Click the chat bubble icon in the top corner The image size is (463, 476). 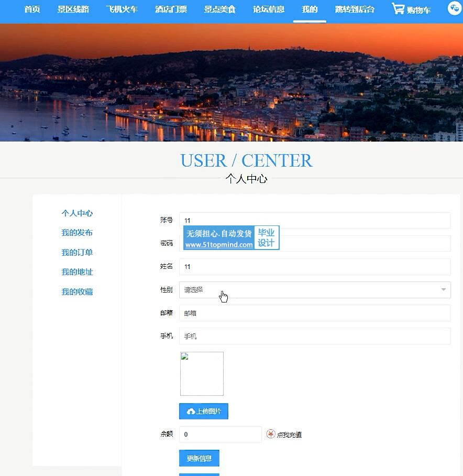pos(455,8)
